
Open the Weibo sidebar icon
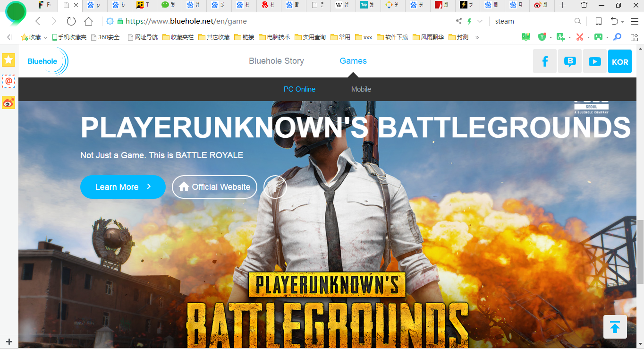point(8,102)
